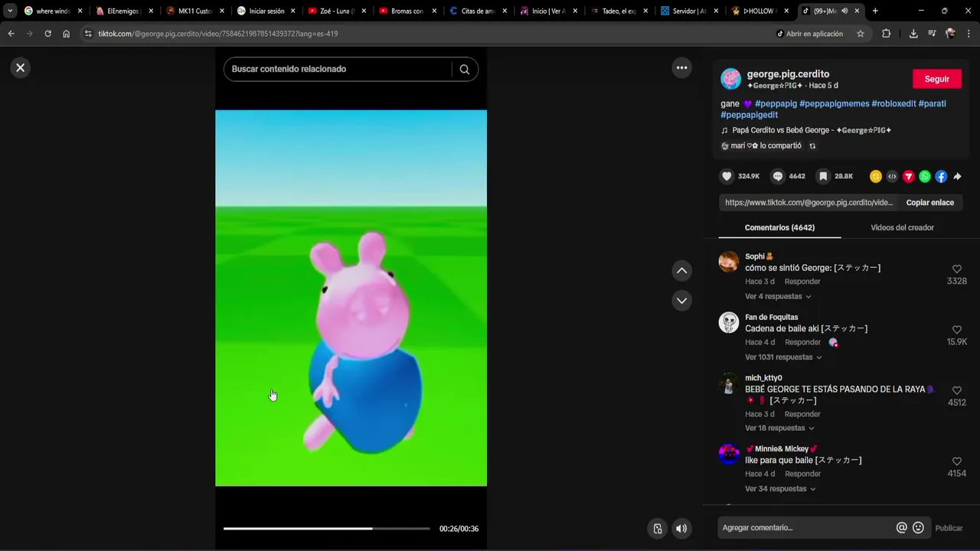
Task: Click the share arrow for more options
Action: point(957,176)
